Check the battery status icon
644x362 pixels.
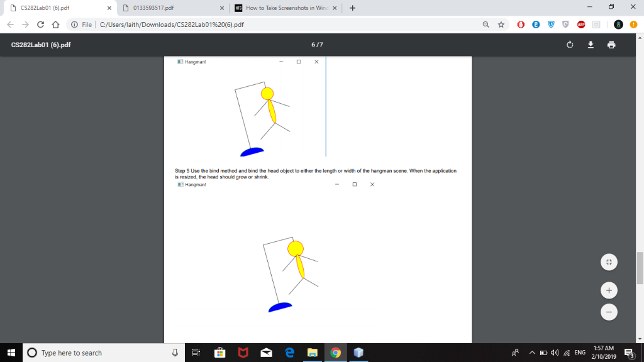pos(543,353)
